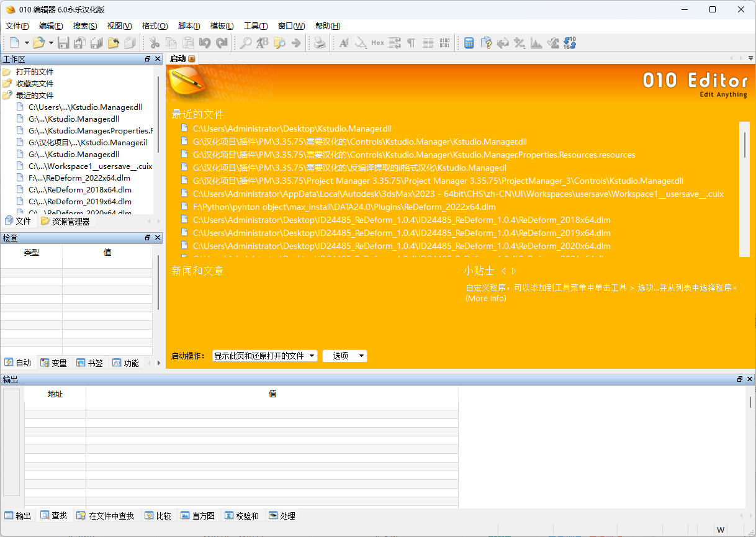This screenshot has height=537, width=756.
Task: Click the Compare Files arrows icon
Action: (x=503, y=43)
